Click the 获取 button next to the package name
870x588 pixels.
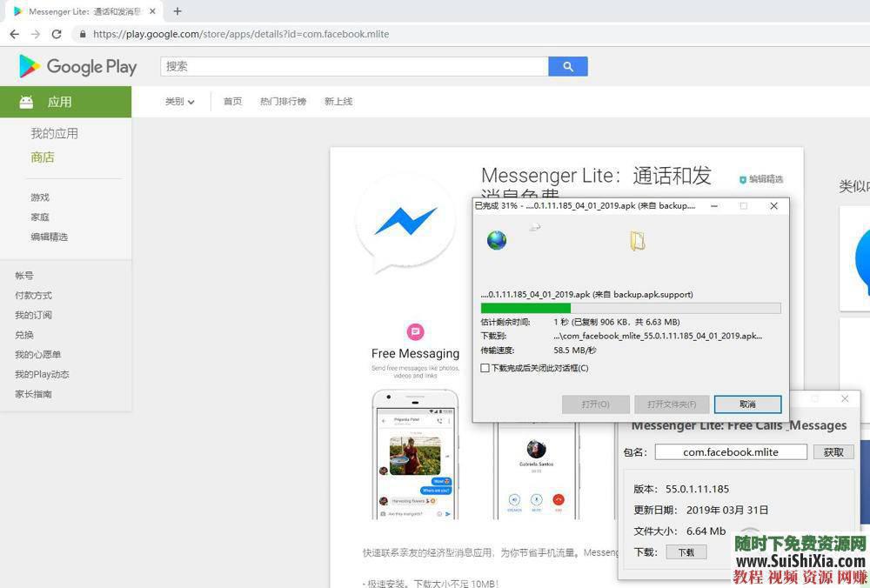point(833,451)
